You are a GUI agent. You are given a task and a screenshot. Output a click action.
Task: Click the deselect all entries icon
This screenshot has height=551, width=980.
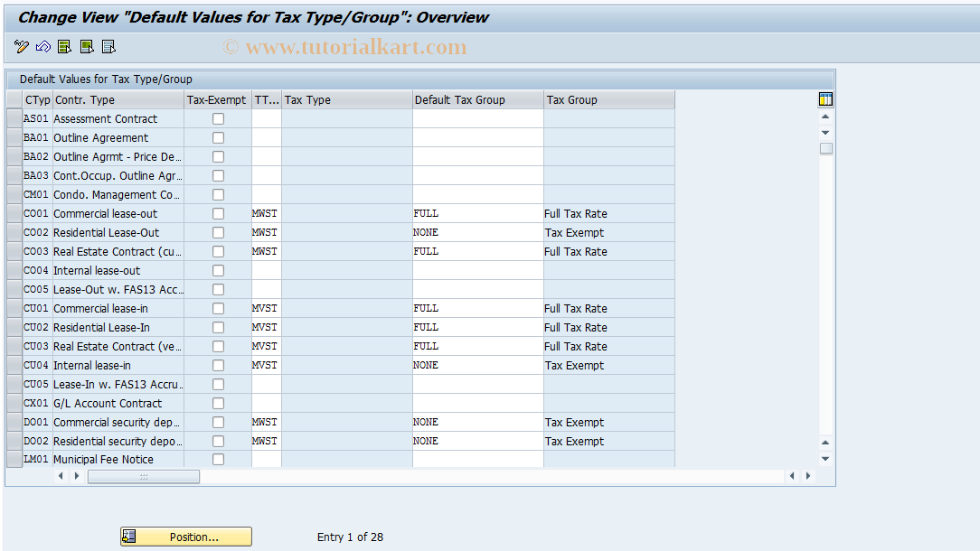(108, 46)
